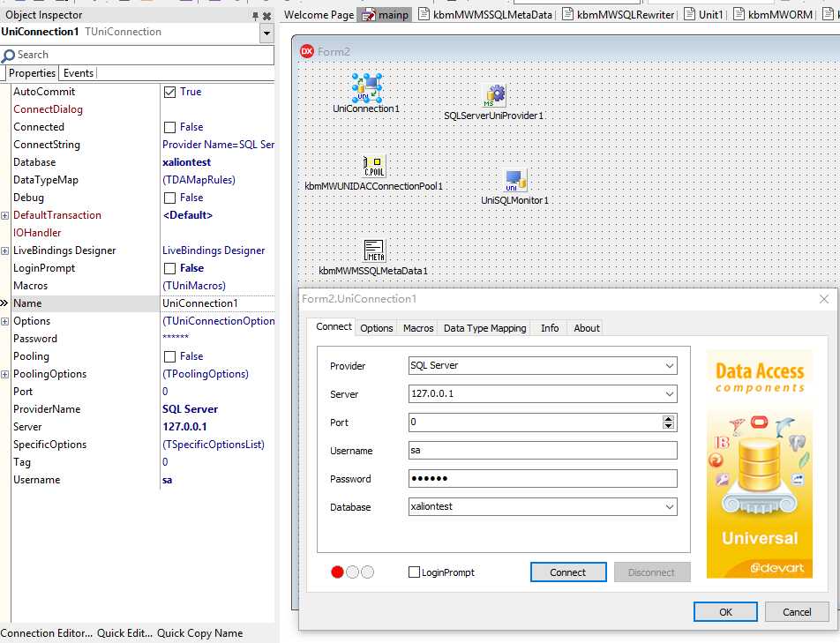
Task: Open the component selector dropdown in Object Inspector
Action: 266,34
